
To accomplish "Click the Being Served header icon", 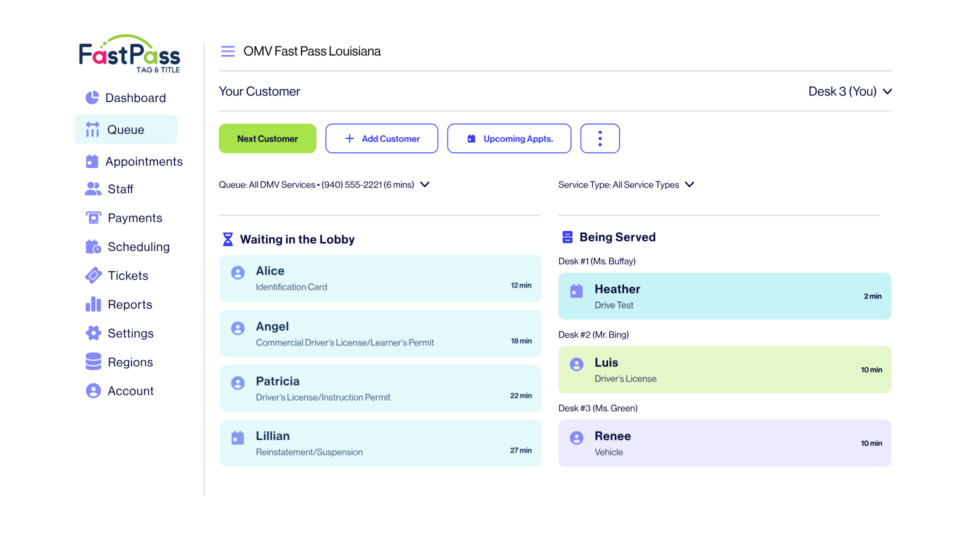I will click(568, 237).
